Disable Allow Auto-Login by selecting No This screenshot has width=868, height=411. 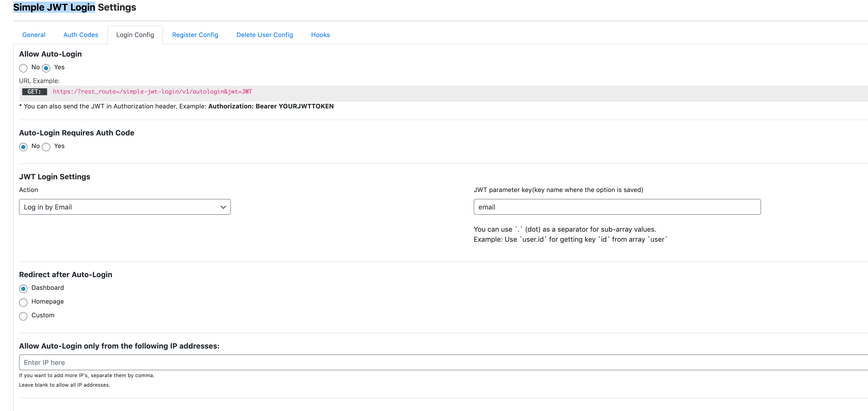[23, 68]
